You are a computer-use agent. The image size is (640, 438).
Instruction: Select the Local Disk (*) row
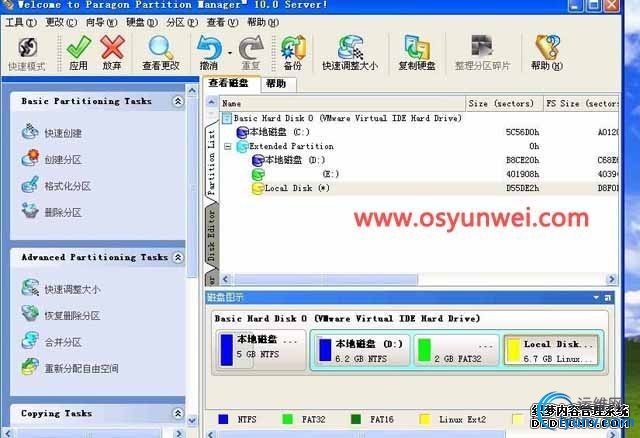pos(419,188)
